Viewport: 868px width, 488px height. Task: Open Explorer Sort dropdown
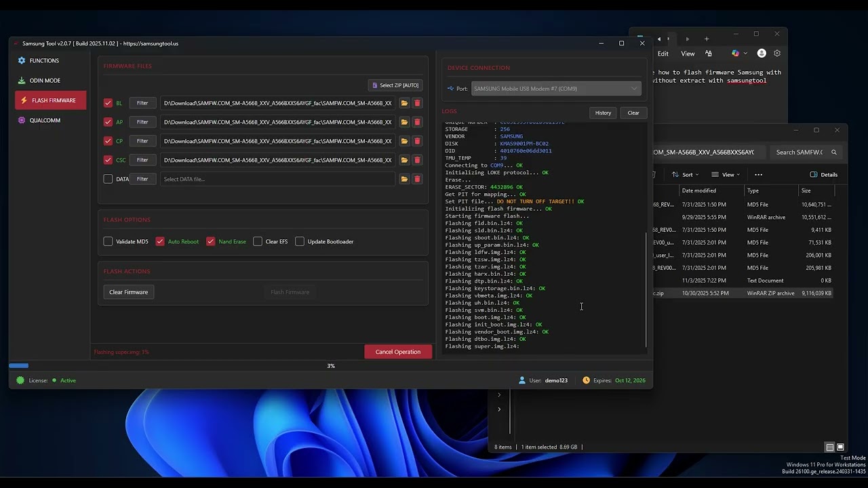(x=685, y=174)
